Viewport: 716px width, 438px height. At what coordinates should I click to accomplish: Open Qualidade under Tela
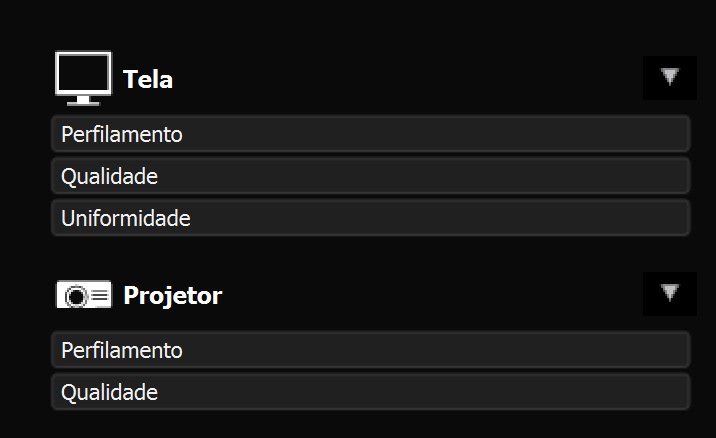pos(370,176)
